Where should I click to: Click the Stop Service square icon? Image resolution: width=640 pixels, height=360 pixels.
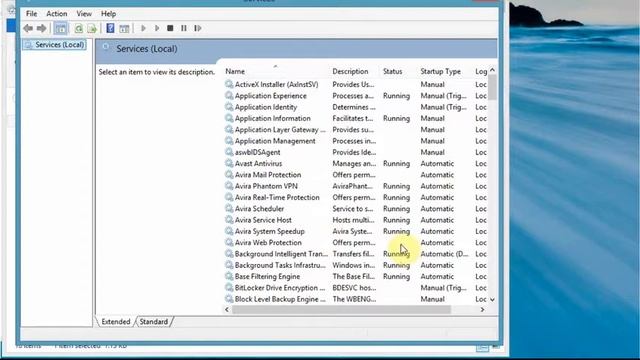(x=170, y=28)
